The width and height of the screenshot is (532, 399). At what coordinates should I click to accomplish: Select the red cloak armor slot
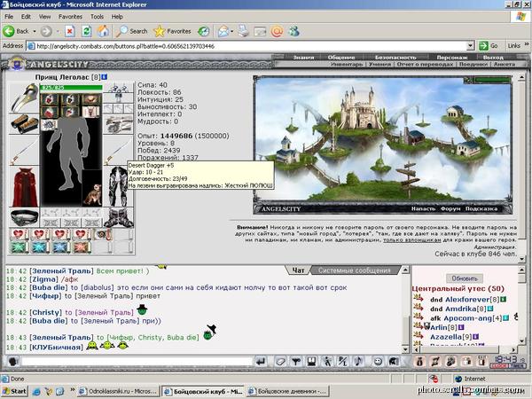[x=24, y=187]
